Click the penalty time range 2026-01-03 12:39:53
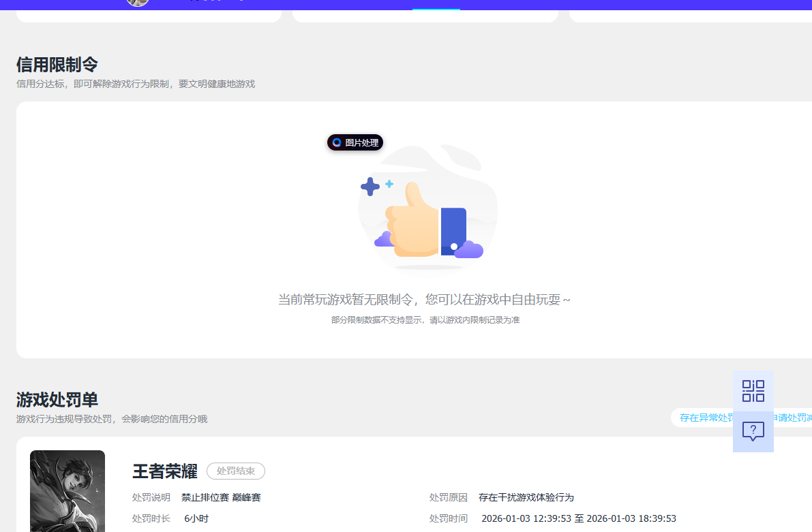The width and height of the screenshot is (812, 532). [579, 518]
